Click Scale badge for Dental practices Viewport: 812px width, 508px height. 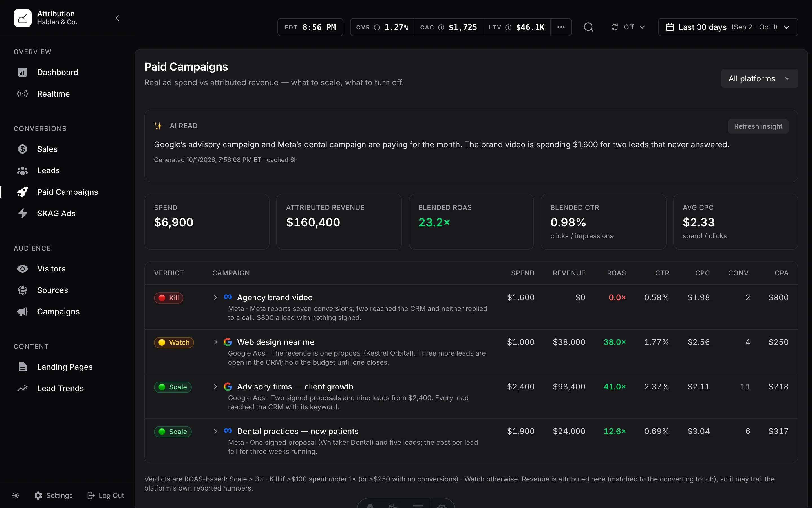coord(173,432)
